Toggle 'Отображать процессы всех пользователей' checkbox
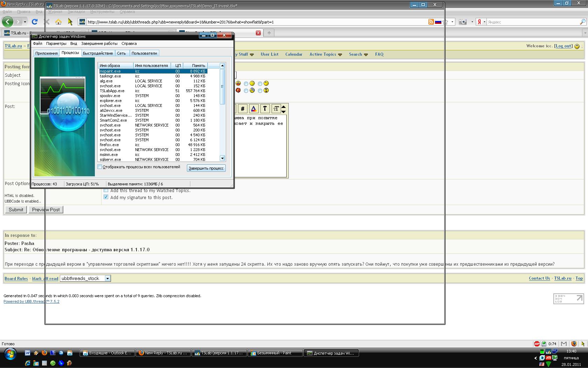 100,167
